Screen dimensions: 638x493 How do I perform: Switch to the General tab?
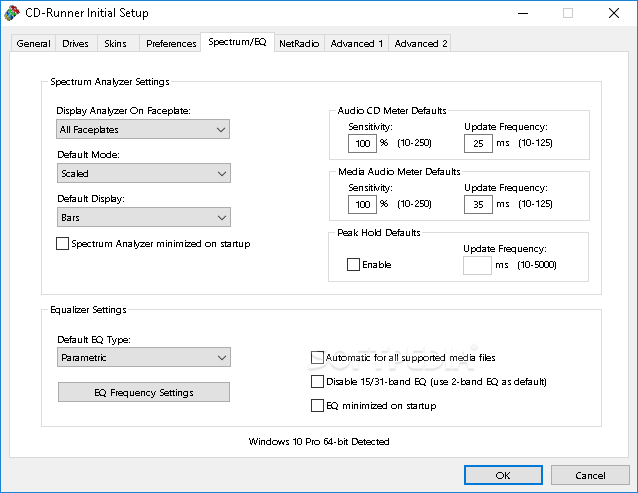(33, 44)
